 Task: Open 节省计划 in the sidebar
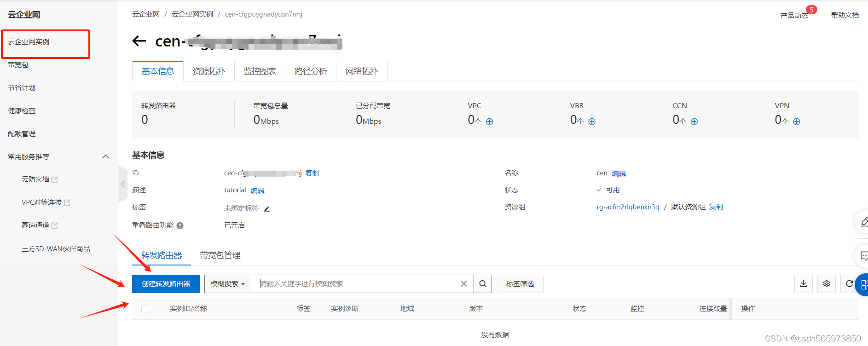point(22,88)
